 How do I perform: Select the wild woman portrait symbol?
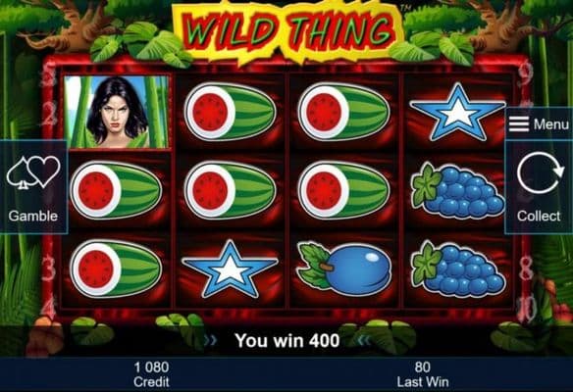pos(117,112)
